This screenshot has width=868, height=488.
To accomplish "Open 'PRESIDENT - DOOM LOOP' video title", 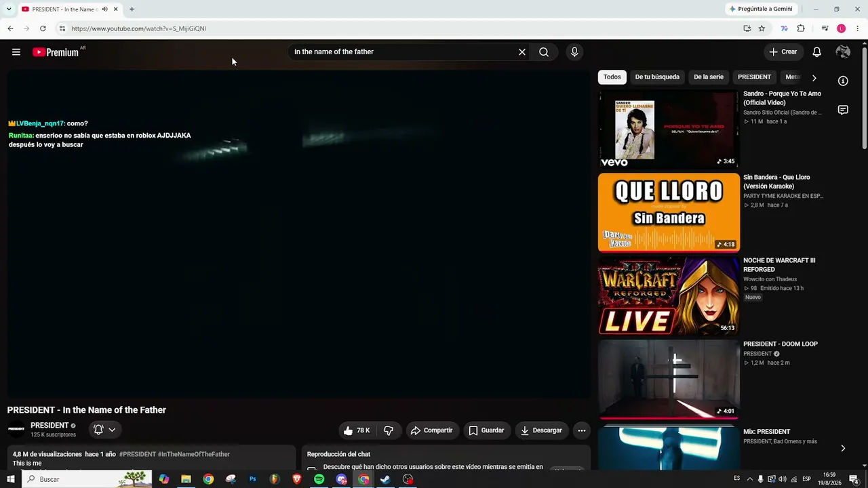I will coord(781,344).
